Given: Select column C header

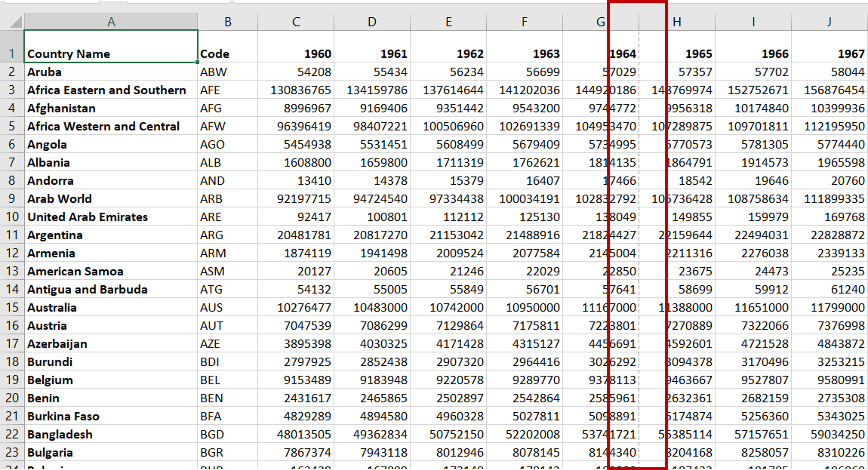Looking at the screenshot, I should [x=296, y=22].
